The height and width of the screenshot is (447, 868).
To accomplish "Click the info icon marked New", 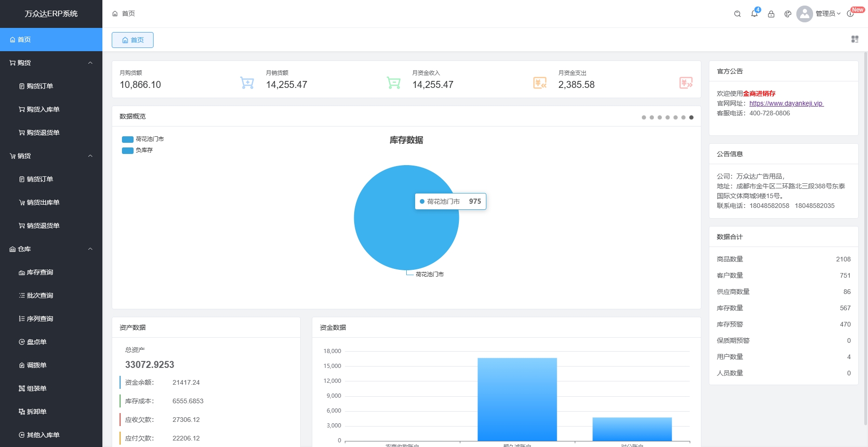I will pyautogui.click(x=850, y=14).
